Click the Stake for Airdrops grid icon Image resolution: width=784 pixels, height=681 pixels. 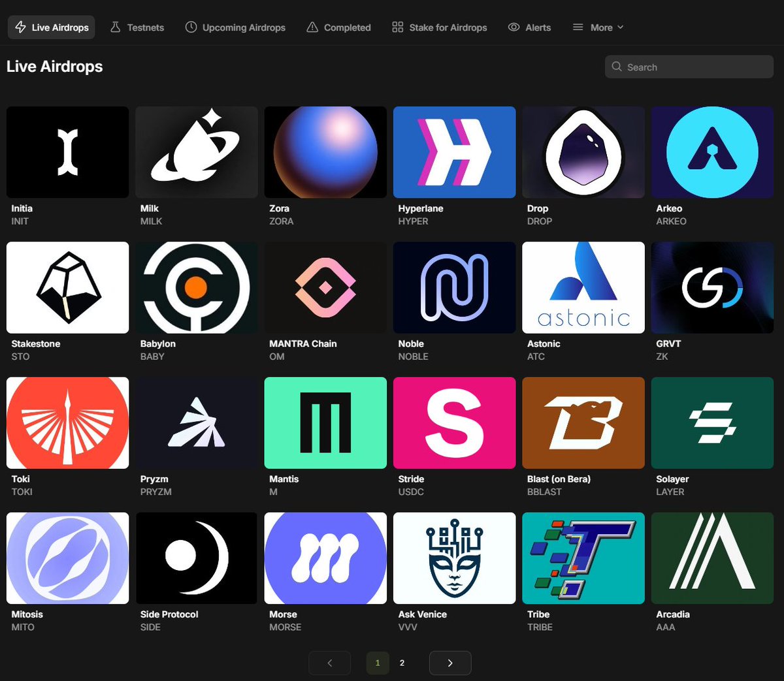pyautogui.click(x=398, y=27)
